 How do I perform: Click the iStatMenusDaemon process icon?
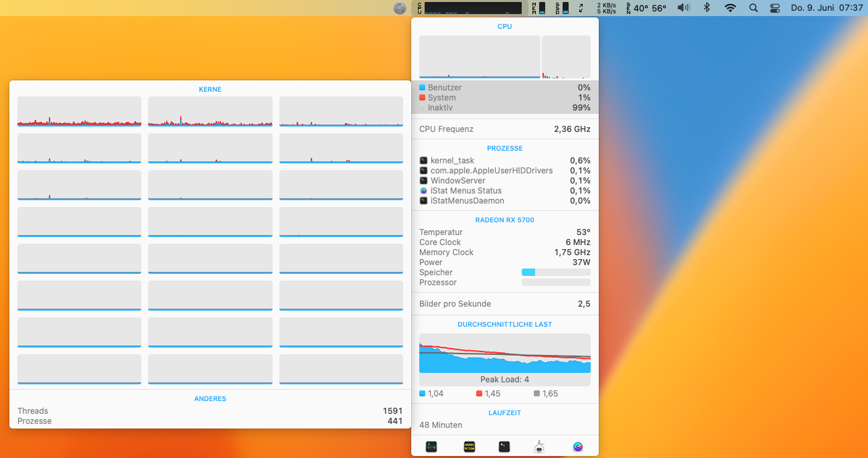point(423,201)
